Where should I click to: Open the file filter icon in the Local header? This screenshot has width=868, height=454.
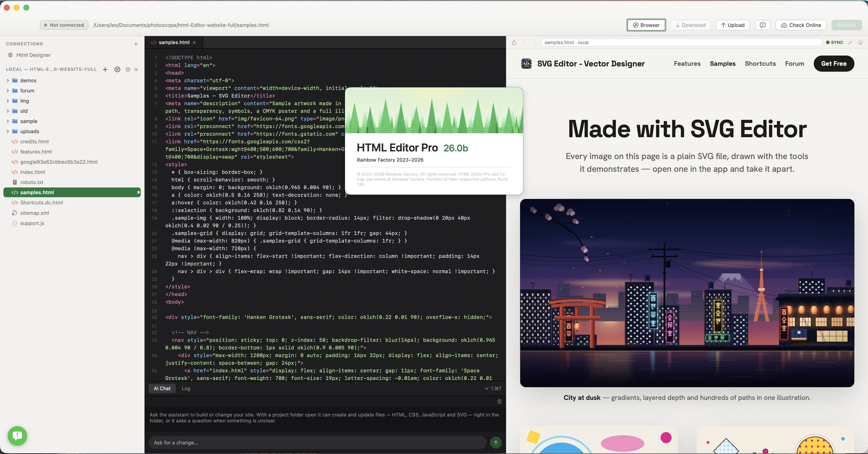117,69
